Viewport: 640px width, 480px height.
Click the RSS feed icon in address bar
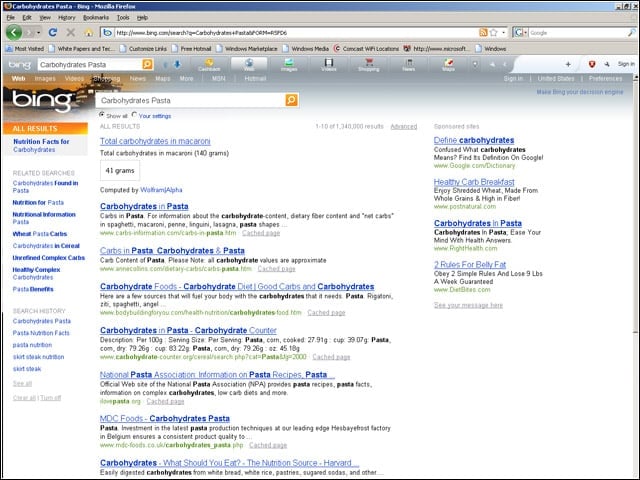pos(483,32)
